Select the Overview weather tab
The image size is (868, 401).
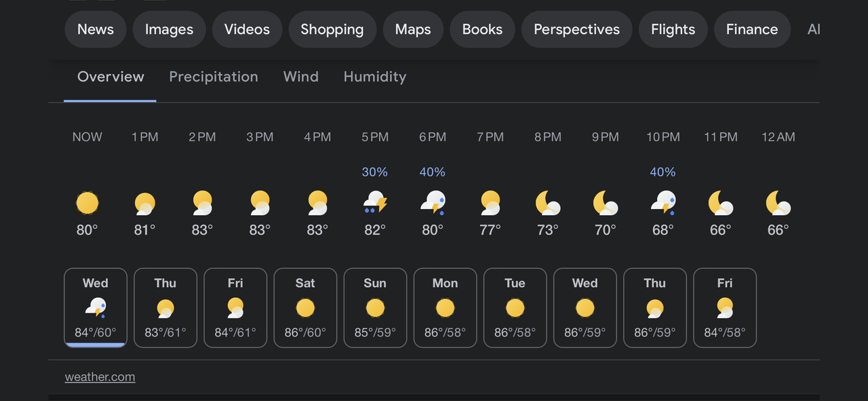111,77
